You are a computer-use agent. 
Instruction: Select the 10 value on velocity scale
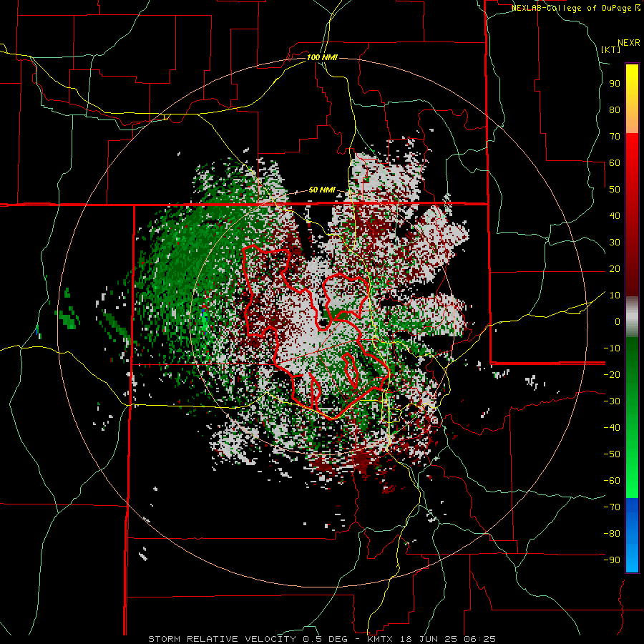[x=615, y=296]
